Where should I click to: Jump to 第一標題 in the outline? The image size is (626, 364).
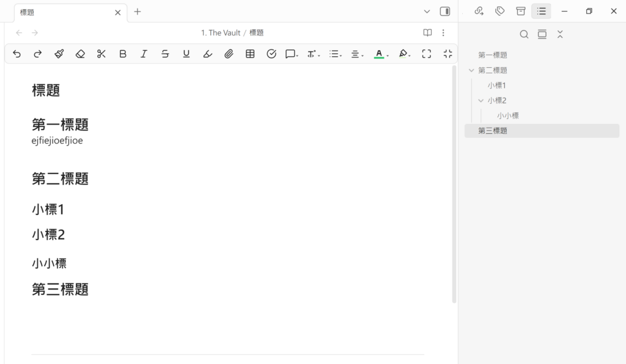tap(493, 55)
